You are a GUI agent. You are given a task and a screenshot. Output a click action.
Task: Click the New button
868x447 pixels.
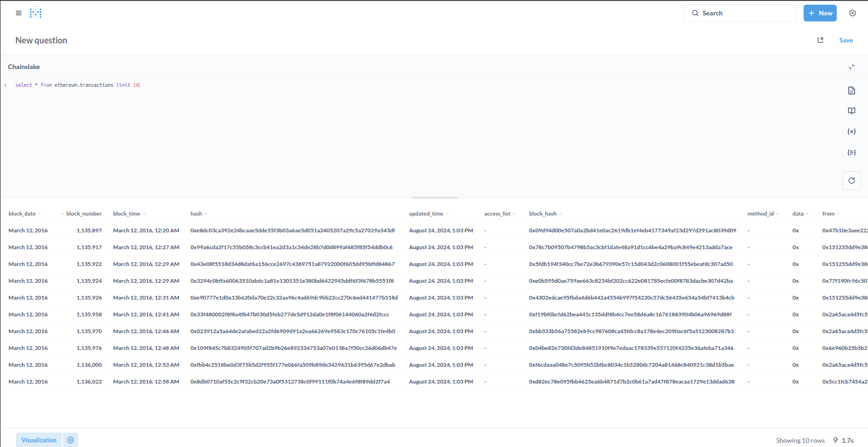pos(820,13)
